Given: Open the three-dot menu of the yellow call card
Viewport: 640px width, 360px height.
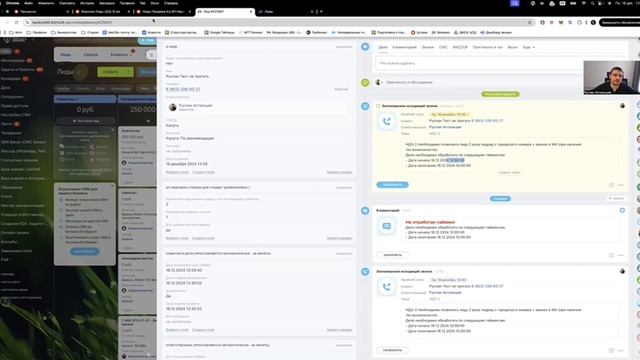Looking at the screenshot, I should click(x=621, y=185).
